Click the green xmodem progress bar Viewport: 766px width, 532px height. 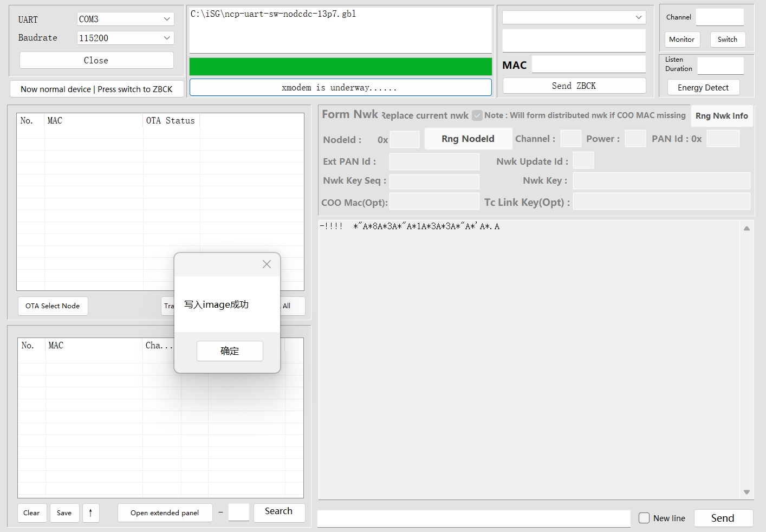tap(340, 67)
